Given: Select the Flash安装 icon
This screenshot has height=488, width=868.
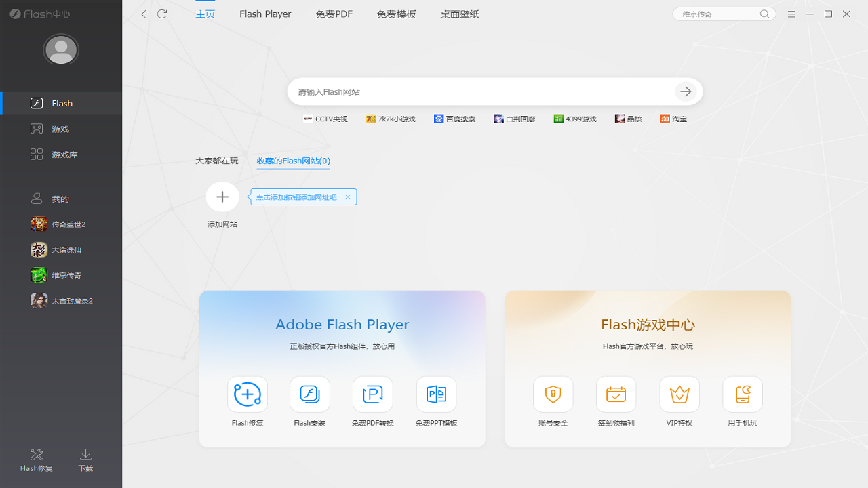Looking at the screenshot, I should pos(310,394).
